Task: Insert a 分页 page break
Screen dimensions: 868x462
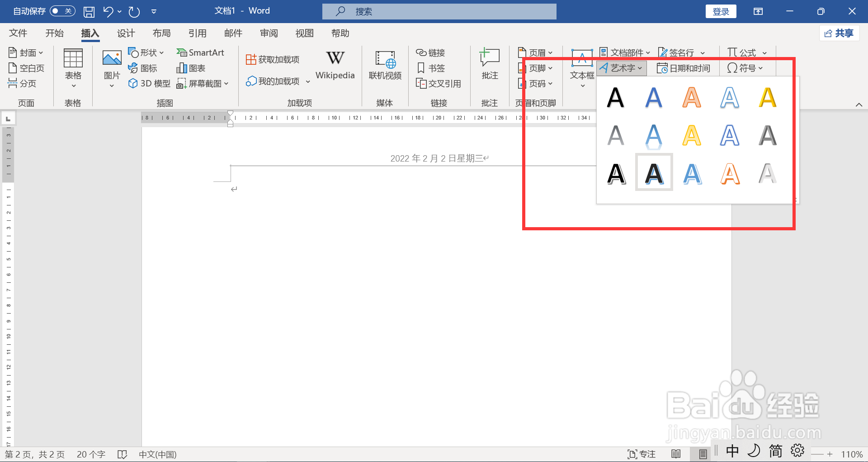Action: coord(22,83)
